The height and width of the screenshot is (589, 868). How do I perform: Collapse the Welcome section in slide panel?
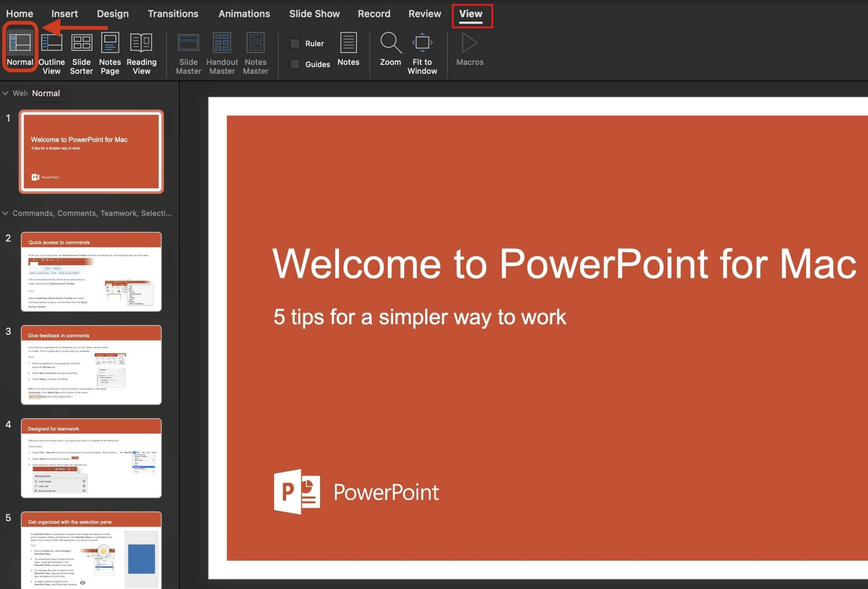pyautogui.click(x=6, y=93)
